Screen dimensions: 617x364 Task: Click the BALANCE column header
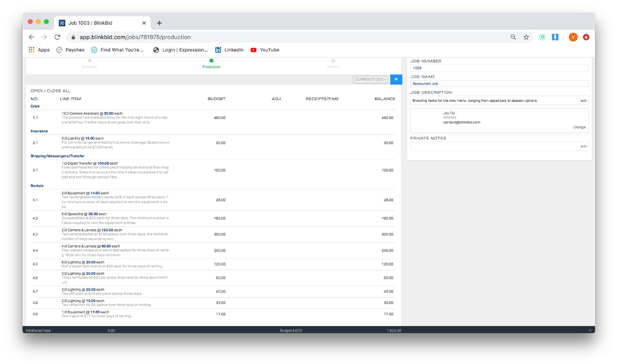385,99
